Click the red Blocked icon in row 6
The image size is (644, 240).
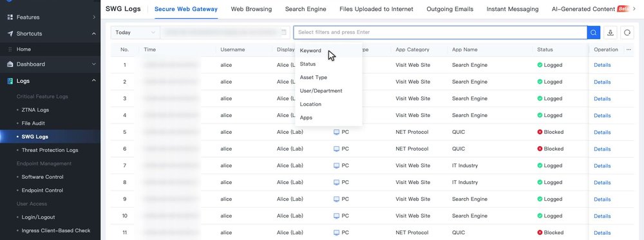[540, 149]
